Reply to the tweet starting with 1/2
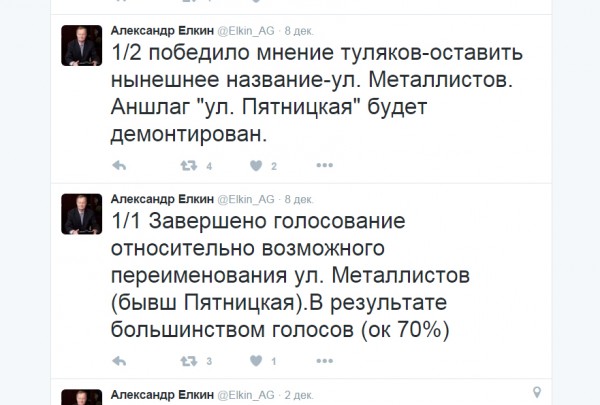Screen dimensions: 600x405 click(119, 165)
